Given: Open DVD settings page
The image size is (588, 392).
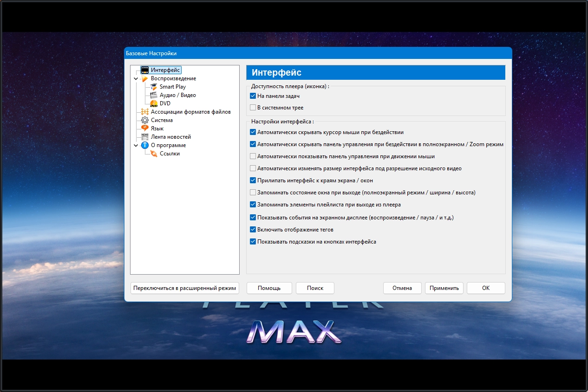Looking at the screenshot, I should [165, 103].
